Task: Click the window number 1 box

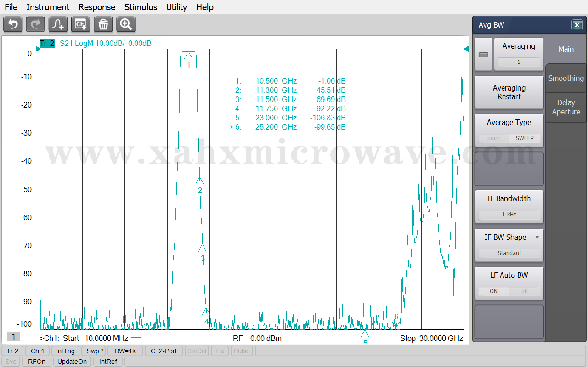Action: tap(13, 337)
